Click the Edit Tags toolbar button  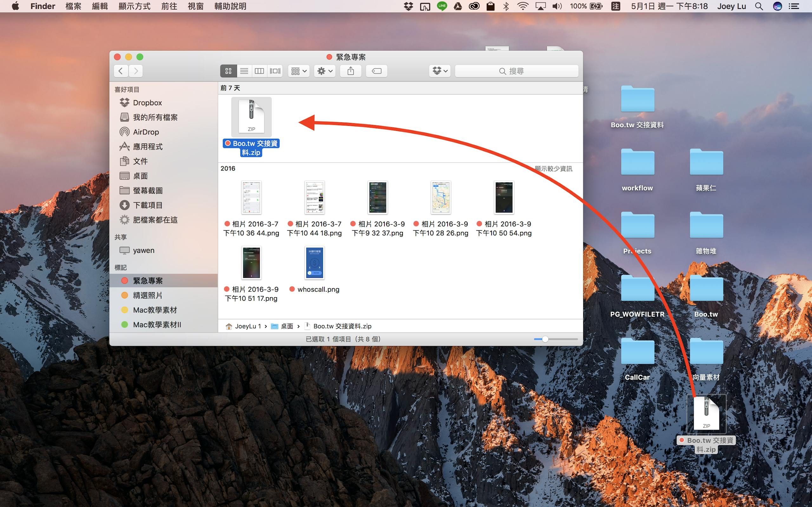pos(377,71)
